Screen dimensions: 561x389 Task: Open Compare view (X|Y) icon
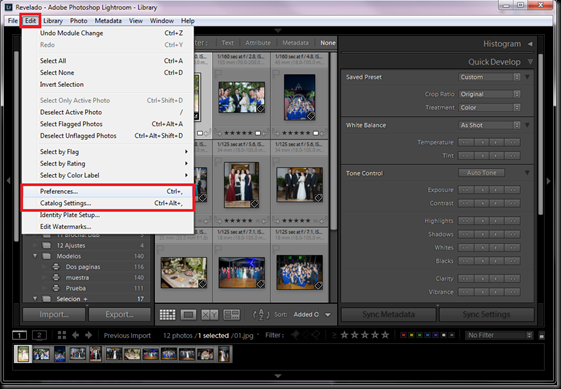coord(210,315)
